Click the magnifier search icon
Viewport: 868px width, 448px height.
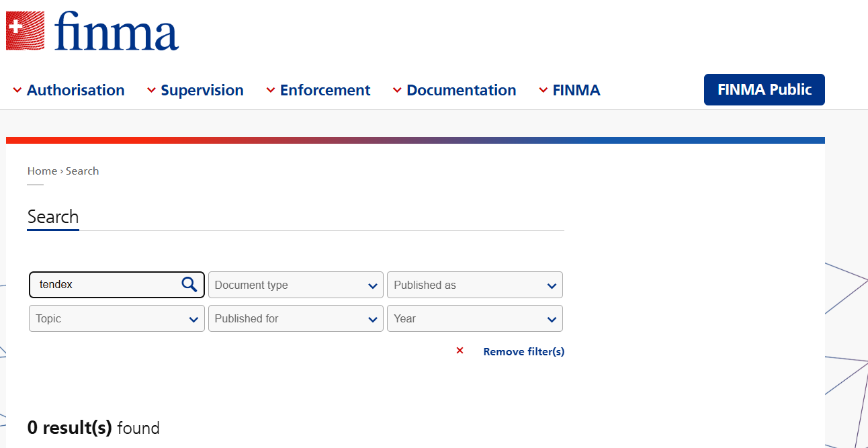(189, 285)
